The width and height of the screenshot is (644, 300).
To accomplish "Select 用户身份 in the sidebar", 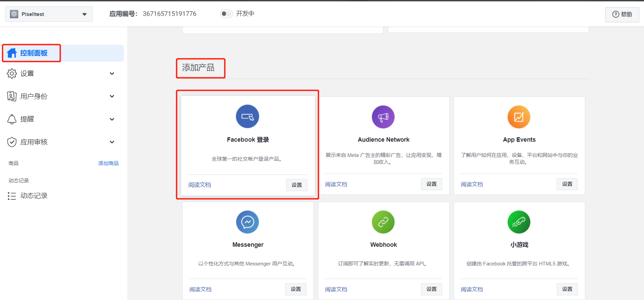I will pos(63,96).
